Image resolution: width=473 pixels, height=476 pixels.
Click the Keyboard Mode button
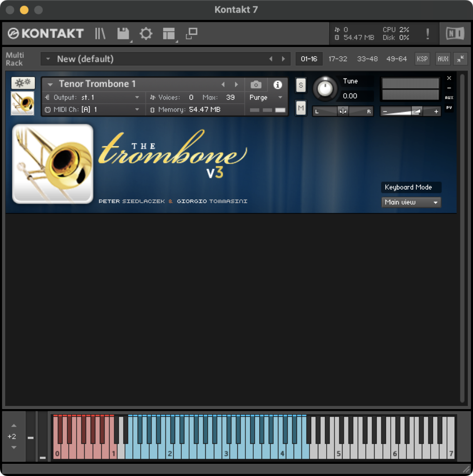411,187
